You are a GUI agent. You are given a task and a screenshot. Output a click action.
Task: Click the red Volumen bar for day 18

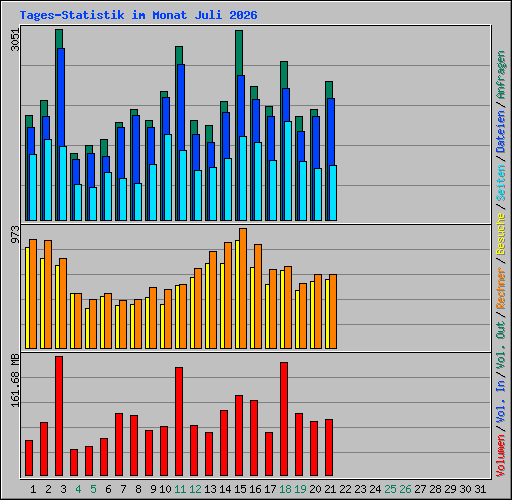point(284,419)
